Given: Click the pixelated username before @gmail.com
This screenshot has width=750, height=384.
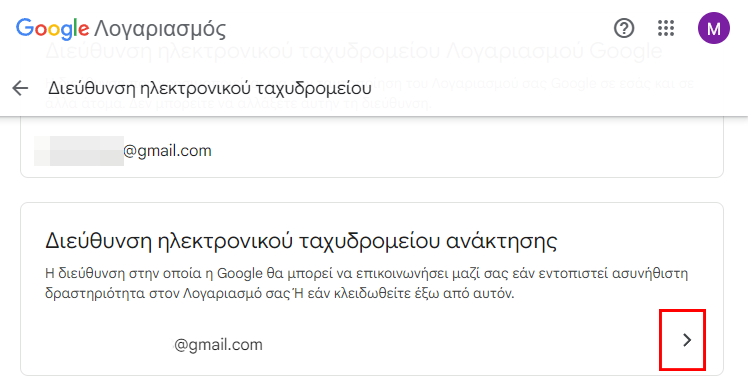Looking at the screenshot, I should 79,151.
